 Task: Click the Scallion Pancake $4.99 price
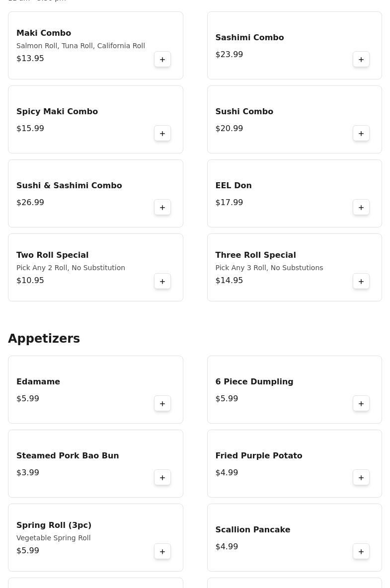point(227,546)
